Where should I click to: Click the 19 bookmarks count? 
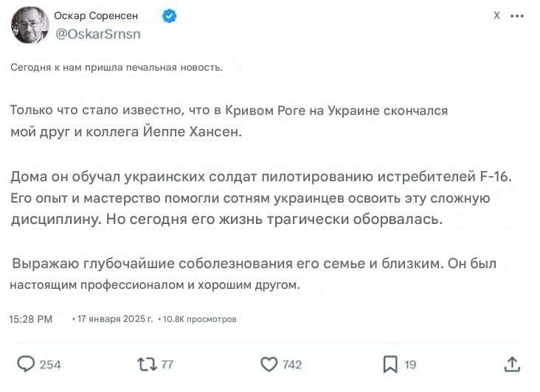tap(410, 365)
